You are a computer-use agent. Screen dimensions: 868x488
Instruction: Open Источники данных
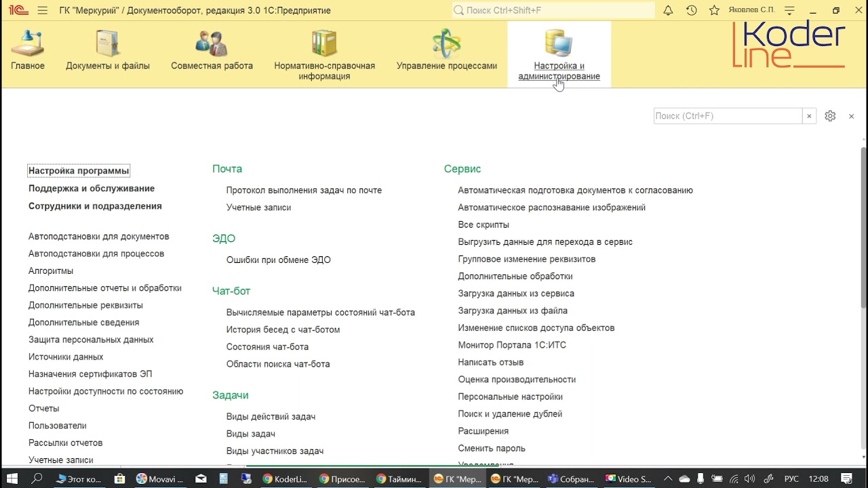pyautogui.click(x=66, y=357)
